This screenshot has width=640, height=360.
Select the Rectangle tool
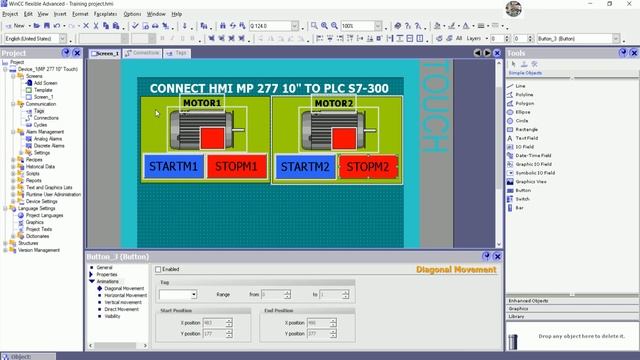tap(527, 129)
